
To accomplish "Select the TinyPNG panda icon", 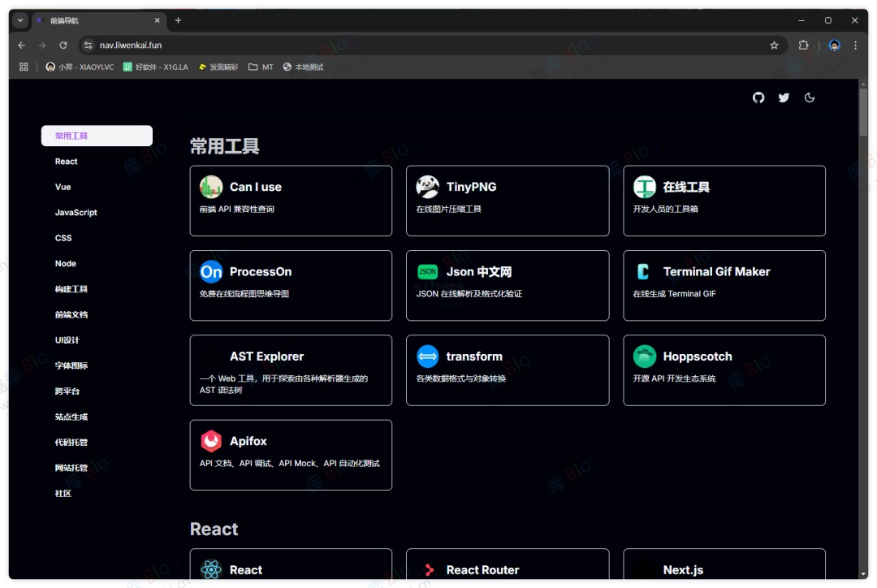I will 427,186.
